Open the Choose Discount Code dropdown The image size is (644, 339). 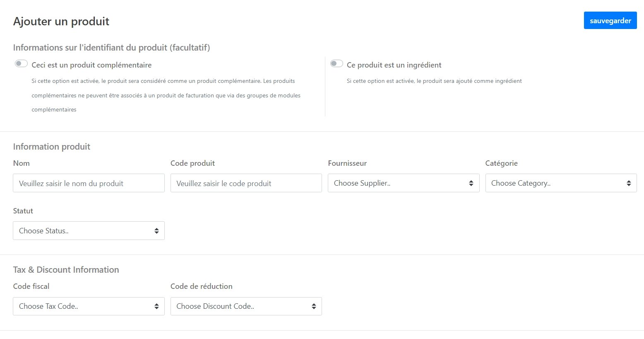coord(246,306)
